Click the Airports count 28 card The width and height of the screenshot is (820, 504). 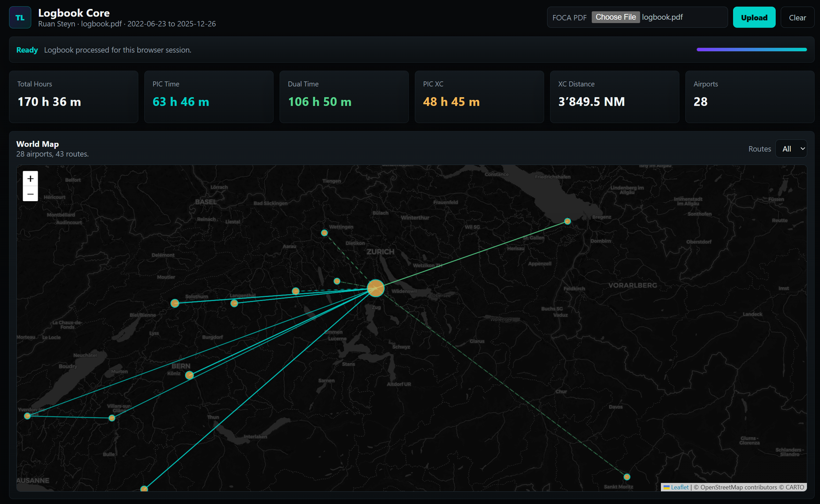[x=750, y=97]
